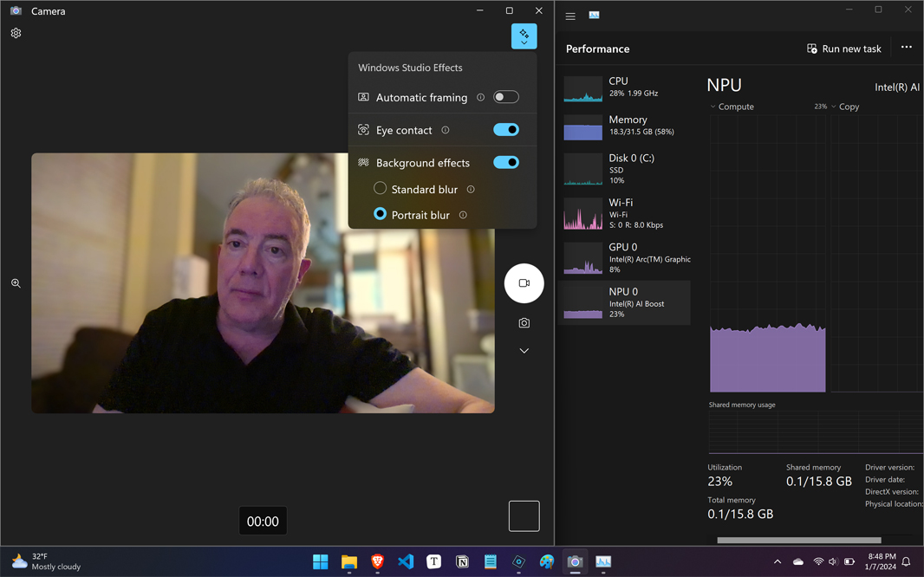Open Camera settings gear icon
The height and width of the screenshot is (577, 924).
click(16, 33)
